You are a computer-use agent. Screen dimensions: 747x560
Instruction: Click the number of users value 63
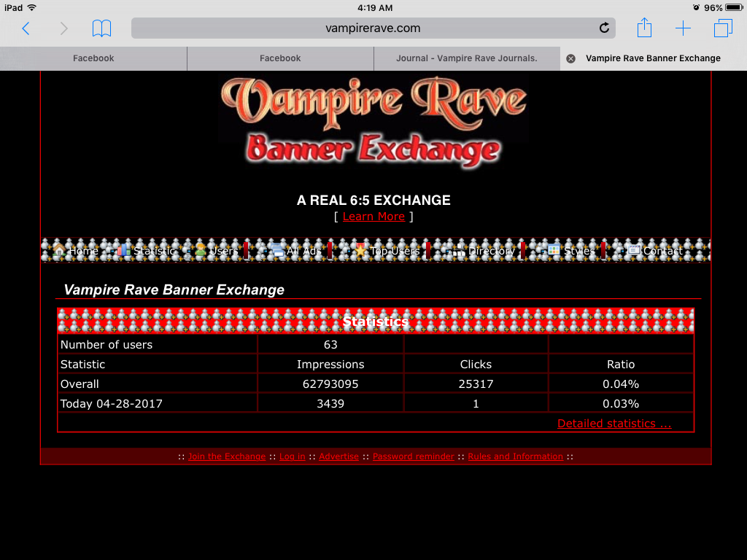tap(330, 344)
